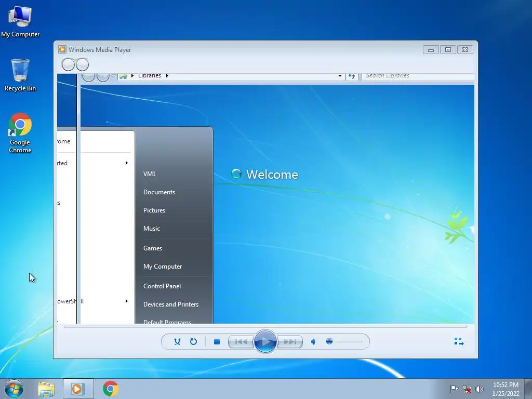Click the folder icon in the address bar
This screenshot has height=399, width=532.
pyautogui.click(x=123, y=76)
